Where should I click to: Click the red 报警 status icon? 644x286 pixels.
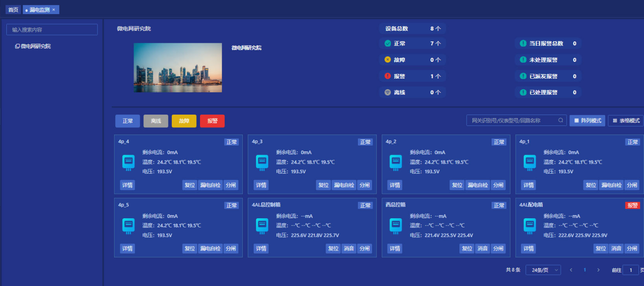click(388, 76)
